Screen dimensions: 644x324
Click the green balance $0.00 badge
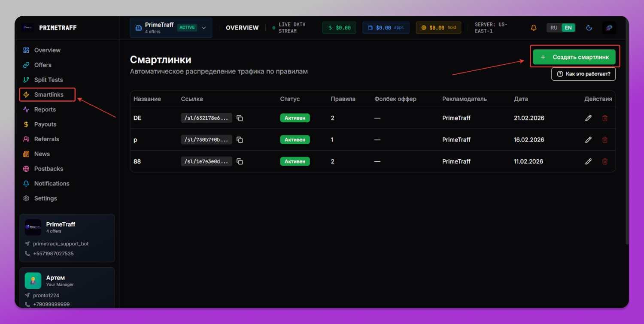tap(339, 27)
